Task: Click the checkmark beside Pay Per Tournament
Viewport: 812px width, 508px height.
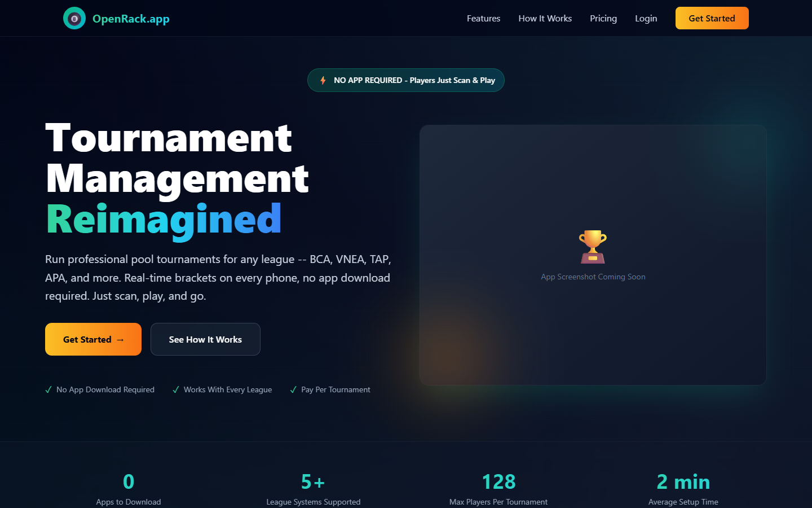Action: [293, 389]
